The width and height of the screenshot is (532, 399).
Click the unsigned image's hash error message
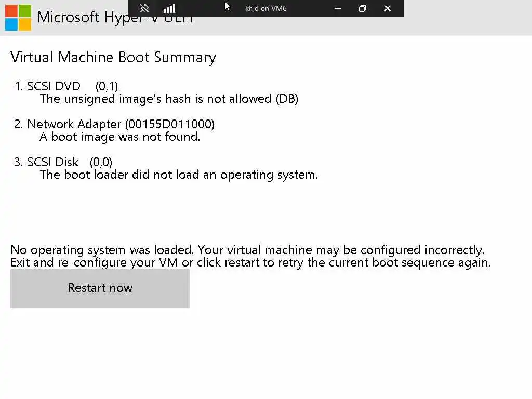pos(169,99)
